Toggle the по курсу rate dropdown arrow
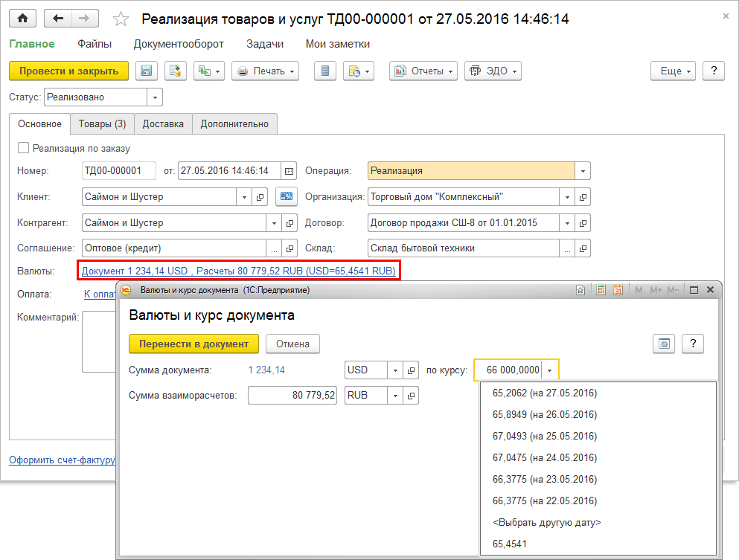The height and width of the screenshot is (560, 739). 549,370
